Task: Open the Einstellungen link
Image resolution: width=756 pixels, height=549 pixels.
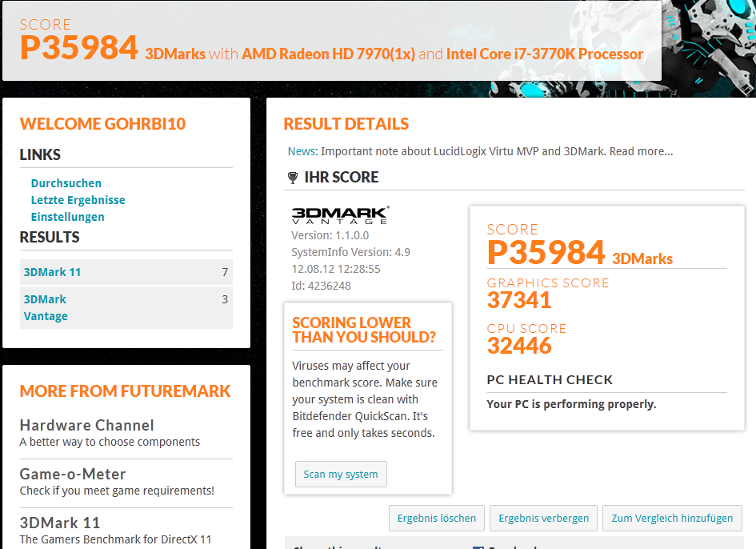Action: pos(67,217)
